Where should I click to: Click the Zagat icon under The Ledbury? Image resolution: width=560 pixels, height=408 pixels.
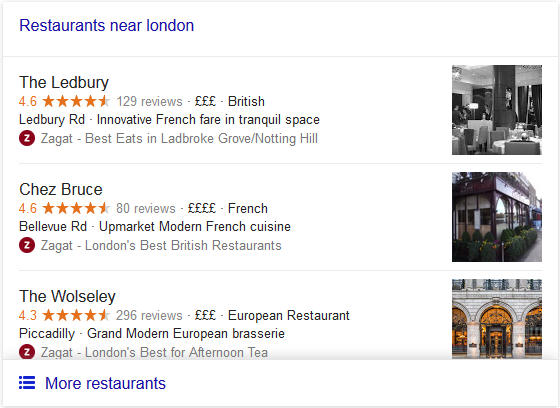[27, 138]
